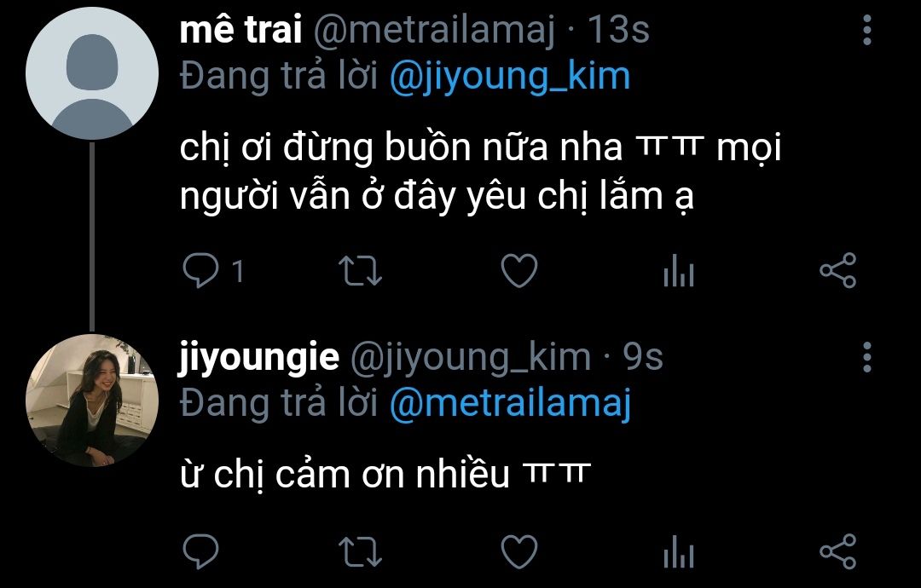Click the mê trai display name

pyautogui.click(x=240, y=29)
